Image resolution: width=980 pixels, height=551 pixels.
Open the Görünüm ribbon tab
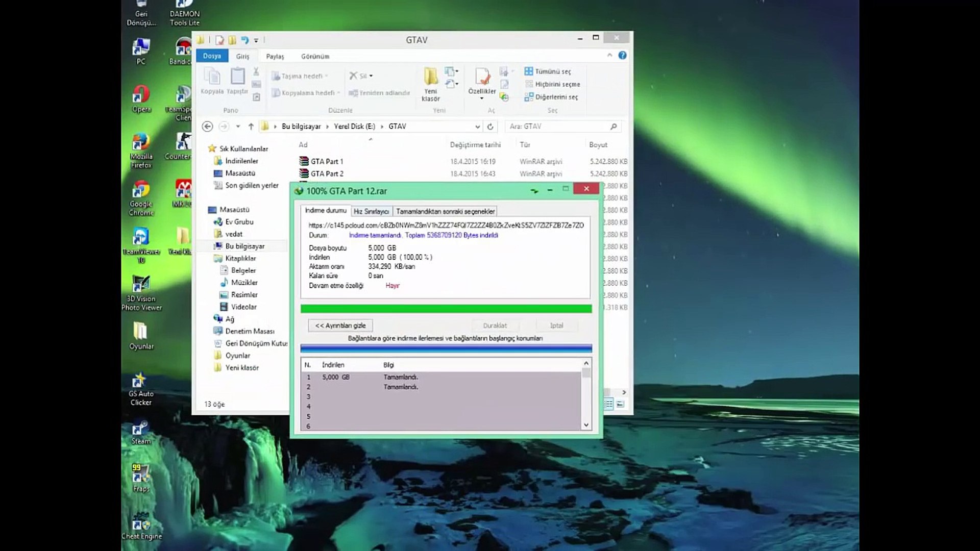[x=315, y=56]
